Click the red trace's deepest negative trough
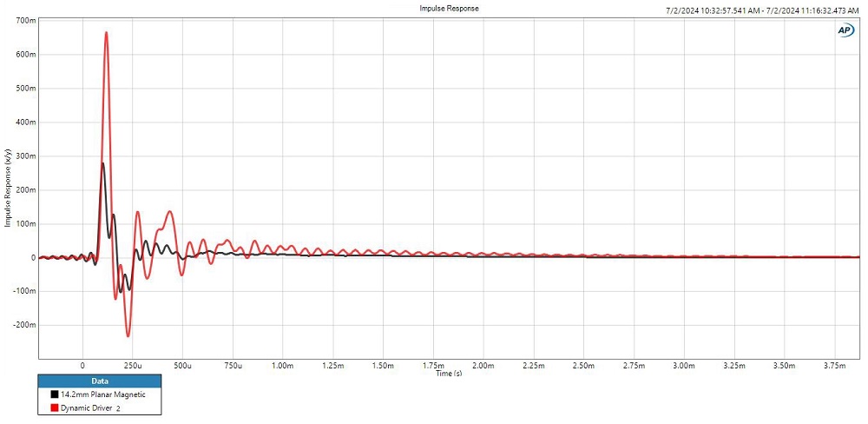This screenshot has height=424, width=868. [128, 335]
